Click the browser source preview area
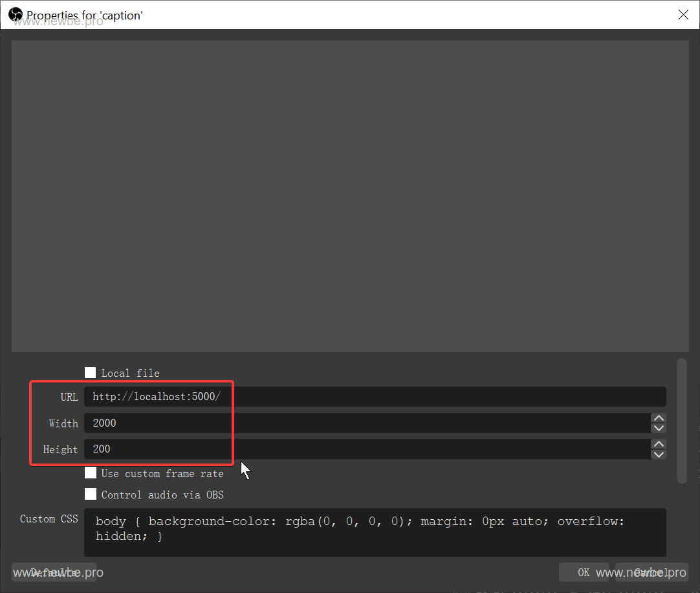The width and height of the screenshot is (700, 593). point(350,194)
